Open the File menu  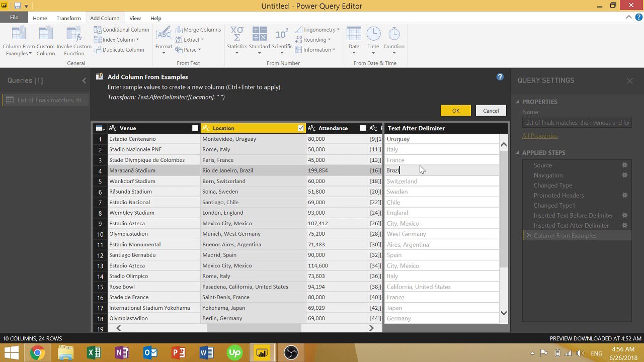[14, 18]
